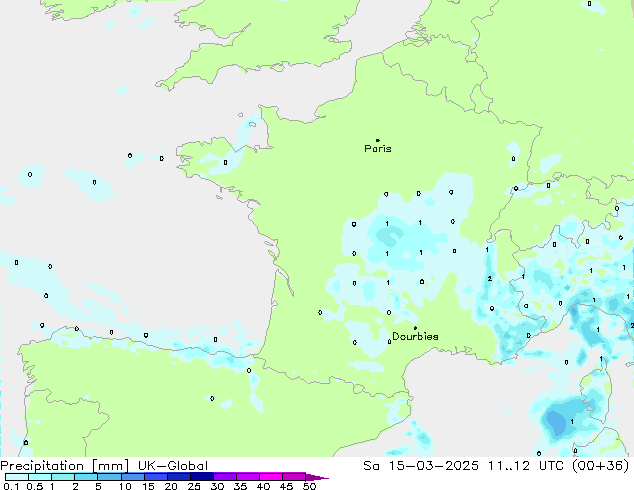Click the legend value '35'
The width and height of the screenshot is (634, 490).
[240, 486]
